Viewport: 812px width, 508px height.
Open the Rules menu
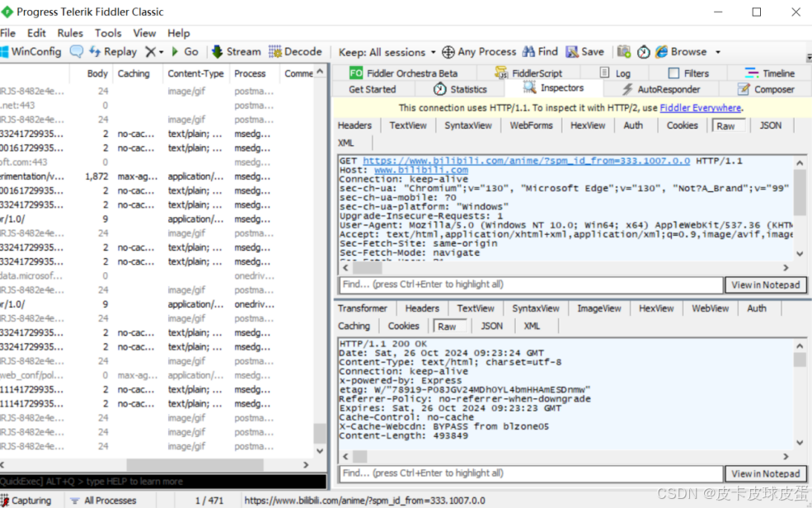pyautogui.click(x=70, y=33)
